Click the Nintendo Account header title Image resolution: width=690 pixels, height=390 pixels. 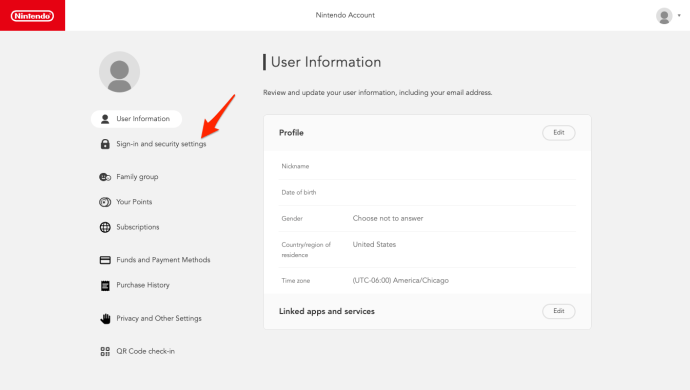(345, 15)
